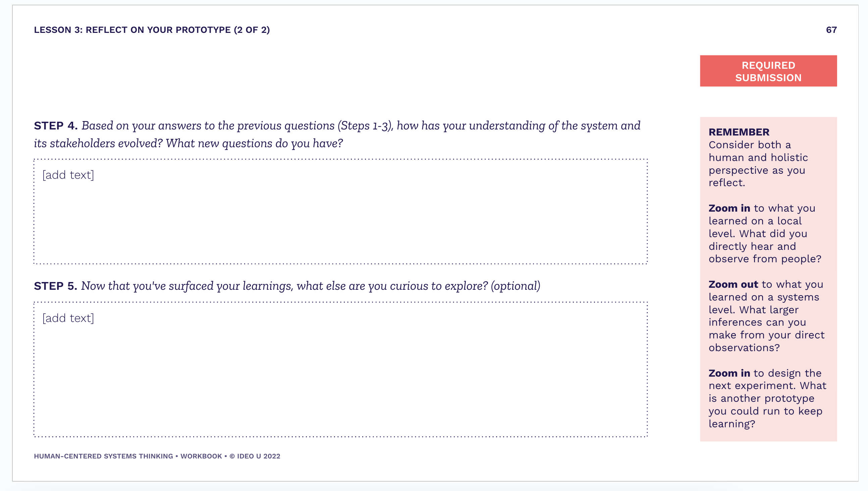Click the [add text] placeholder under Step 4
Image resolution: width=868 pixels, height=491 pixels.
68,175
